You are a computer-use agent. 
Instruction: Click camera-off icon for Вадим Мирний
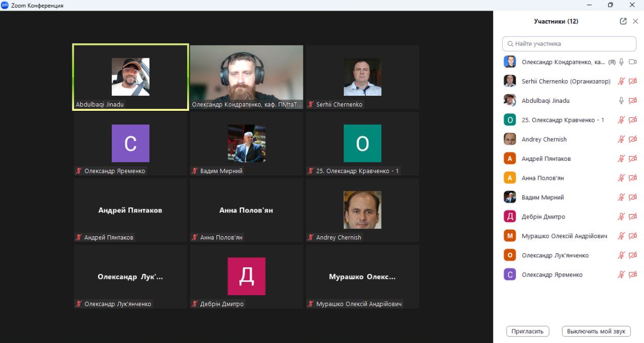click(633, 197)
